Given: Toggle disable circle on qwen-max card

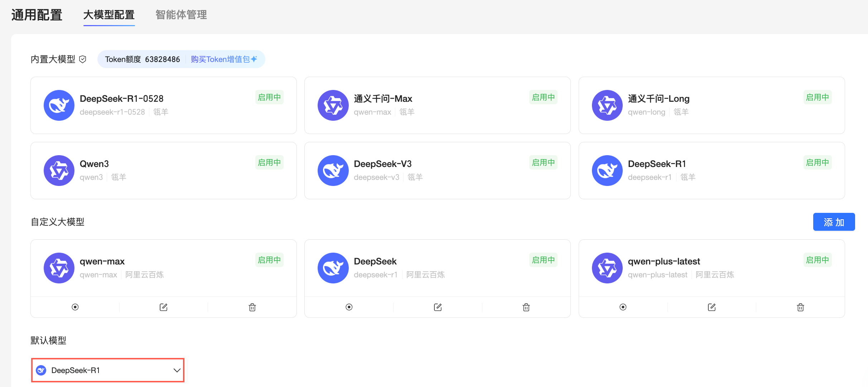Looking at the screenshot, I should (x=75, y=307).
